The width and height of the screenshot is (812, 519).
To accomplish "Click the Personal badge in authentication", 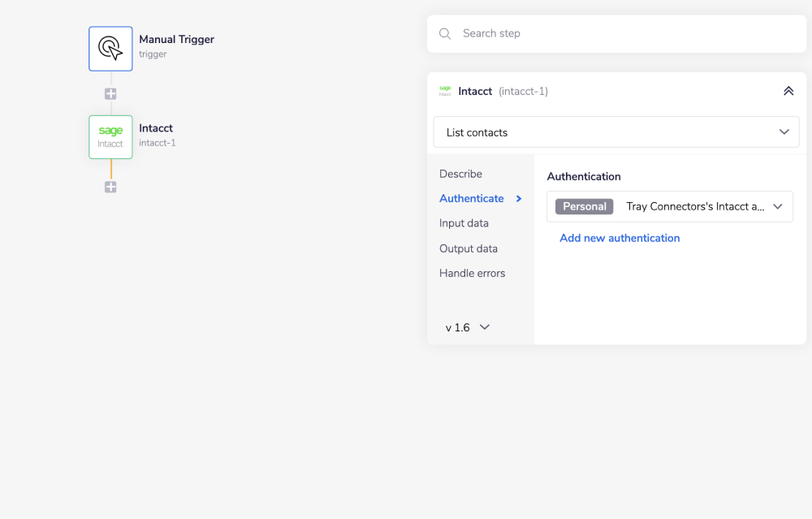I will [584, 207].
